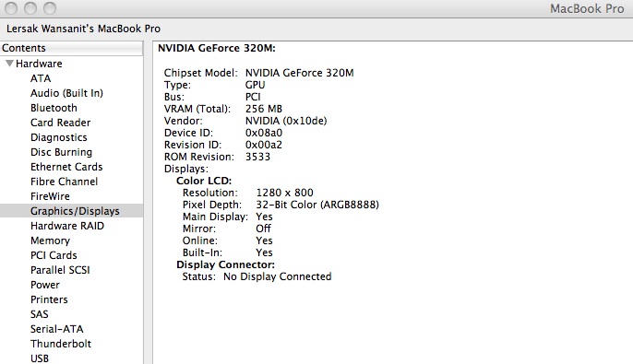Click the ROM Revision value 3533
This screenshot has width=633, height=364.
(x=257, y=157)
